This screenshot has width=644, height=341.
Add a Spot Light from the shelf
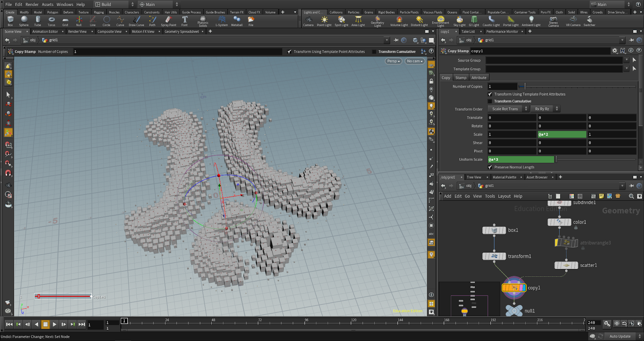(x=341, y=21)
